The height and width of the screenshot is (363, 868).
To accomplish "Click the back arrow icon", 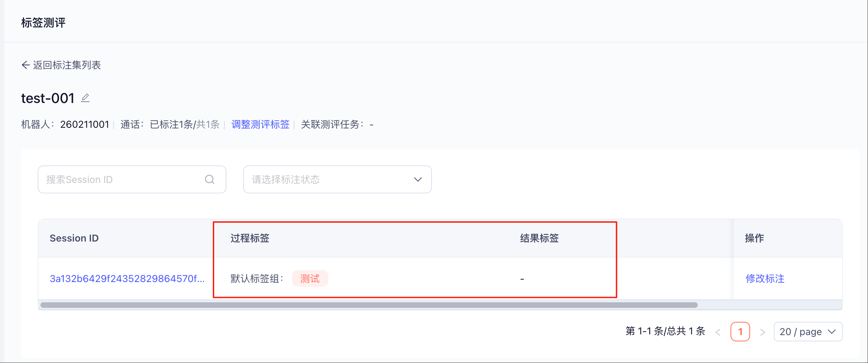I will (x=25, y=65).
